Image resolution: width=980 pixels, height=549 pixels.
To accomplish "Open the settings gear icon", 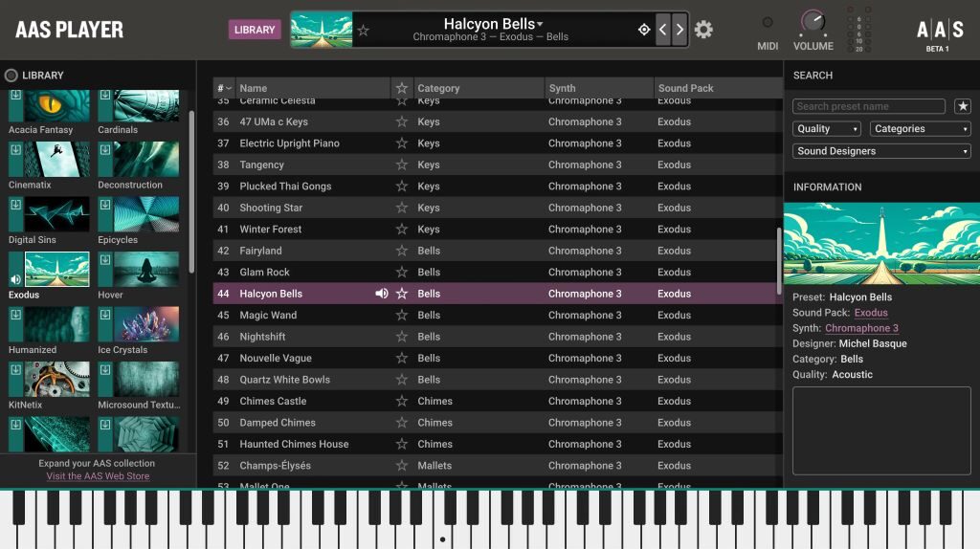I will pos(703,30).
